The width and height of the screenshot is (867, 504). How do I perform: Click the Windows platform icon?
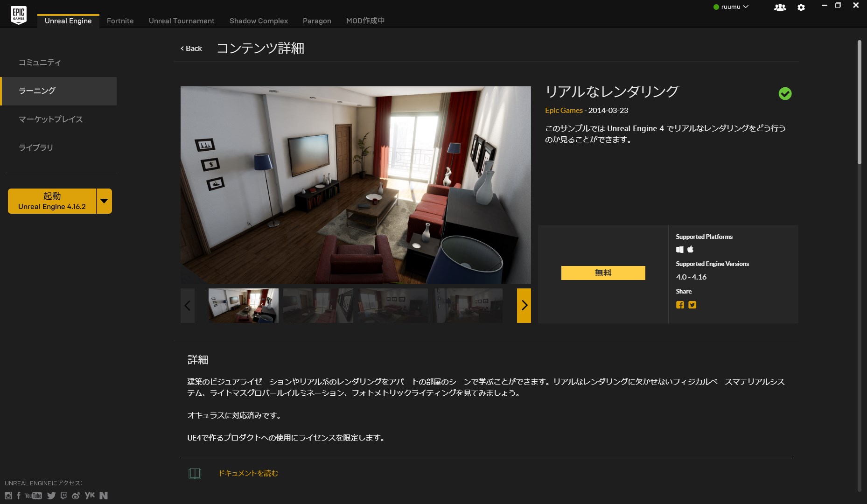click(680, 250)
